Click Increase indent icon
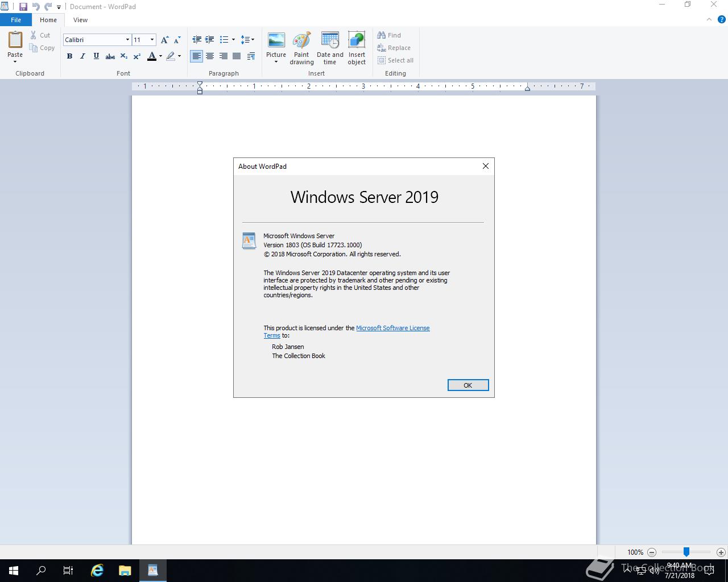The width and height of the screenshot is (728, 582). pos(209,40)
